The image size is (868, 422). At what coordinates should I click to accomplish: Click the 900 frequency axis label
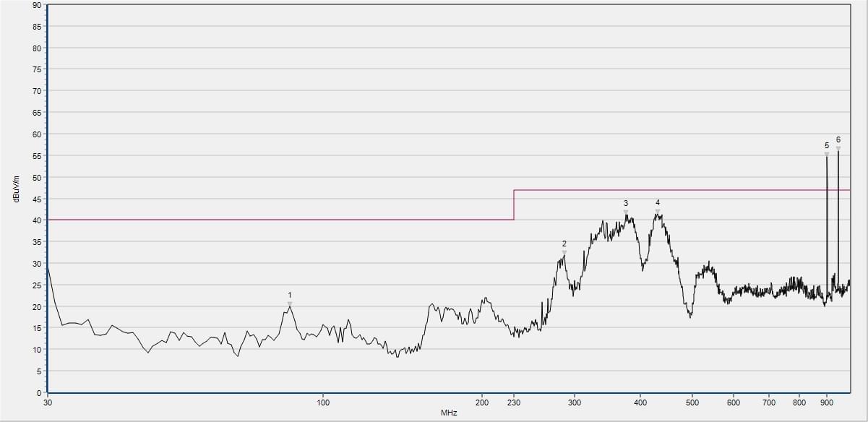pos(827,402)
